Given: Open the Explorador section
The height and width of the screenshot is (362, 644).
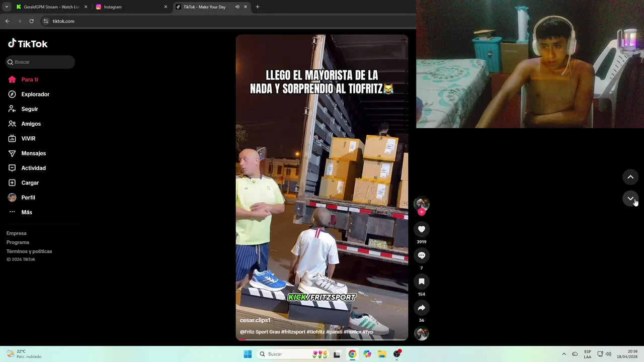Looking at the screenshot, I should point(29,94).
